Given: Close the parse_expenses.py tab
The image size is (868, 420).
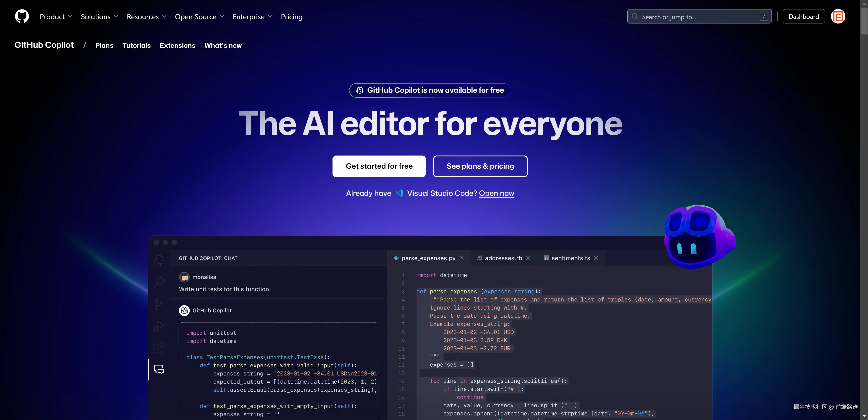Looking at the screenshot, I should (x=462, y=258).
